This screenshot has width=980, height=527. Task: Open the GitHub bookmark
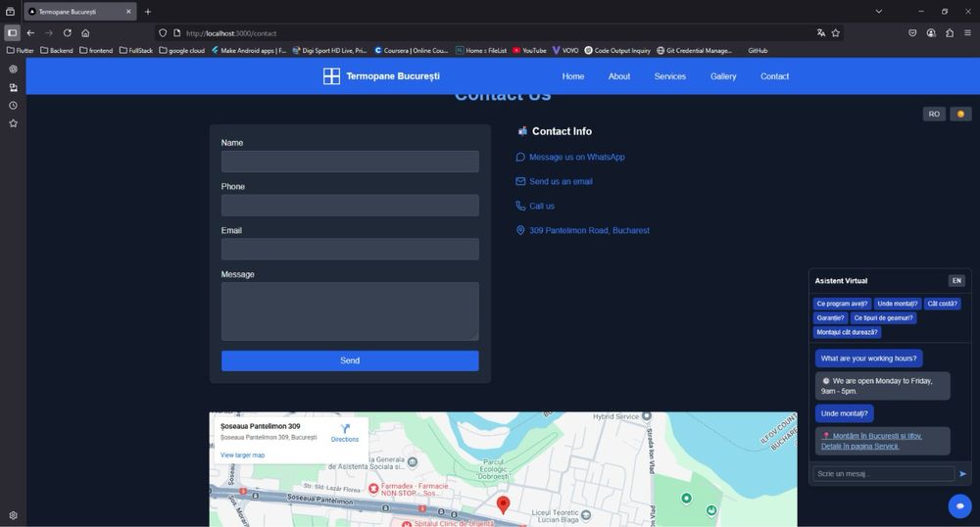pyautogui.click(x=758, y=51)
